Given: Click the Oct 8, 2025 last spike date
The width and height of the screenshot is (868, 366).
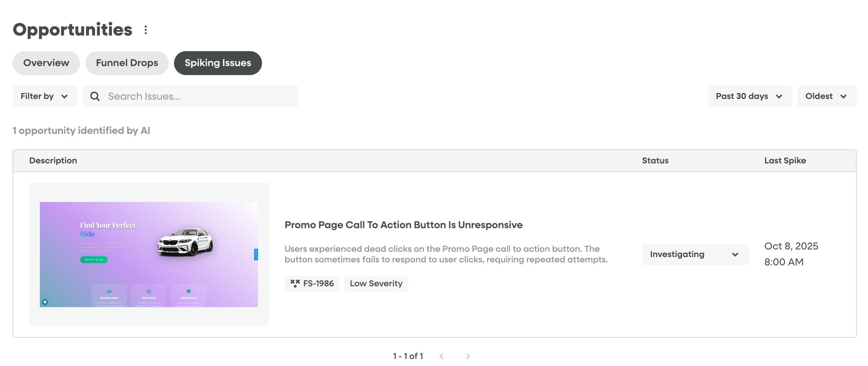Looking at the screenshot, I should pos(791,246).
